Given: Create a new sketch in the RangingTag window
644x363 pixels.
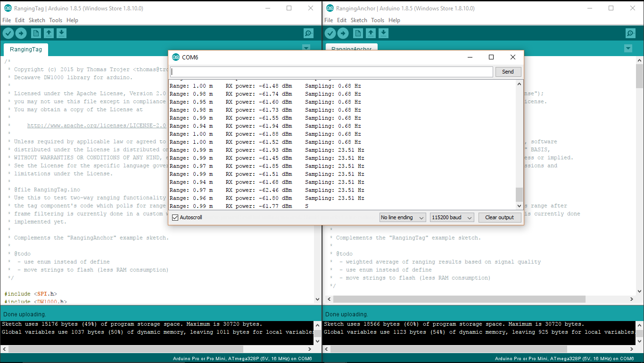Looking at the screenshot, I should 36,33.
